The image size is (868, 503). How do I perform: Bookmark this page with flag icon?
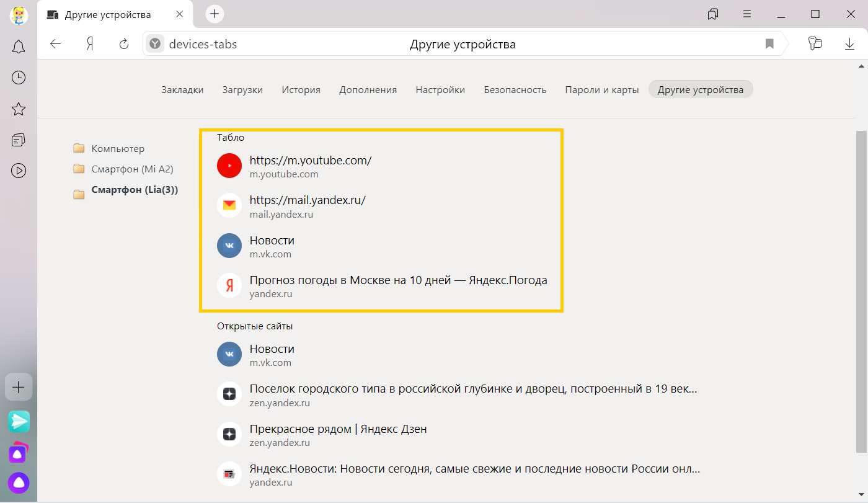coord(769,44)
